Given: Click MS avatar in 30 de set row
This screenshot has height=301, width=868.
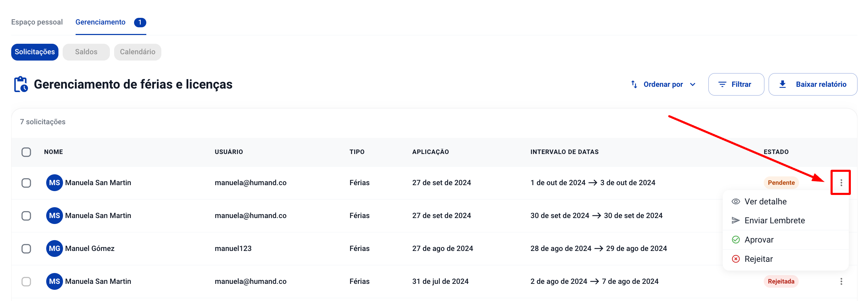Looking at the screenshot, I should click(54, 216).
